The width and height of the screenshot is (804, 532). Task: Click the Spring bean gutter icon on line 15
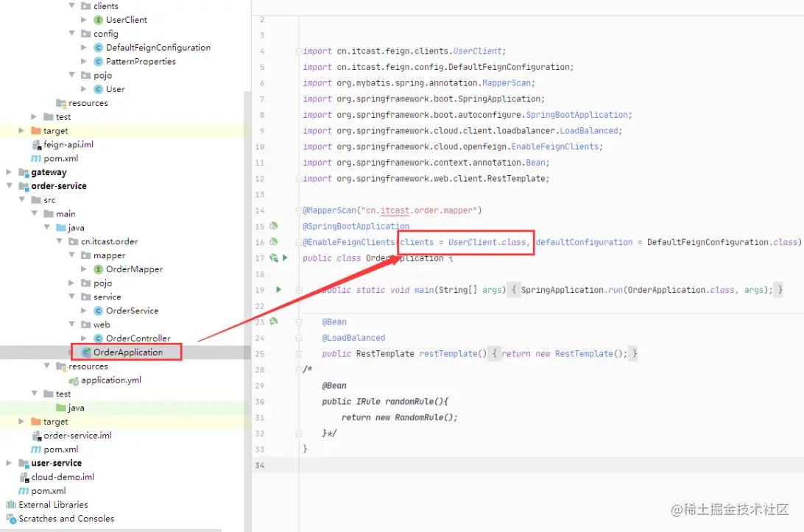(273, 225)
